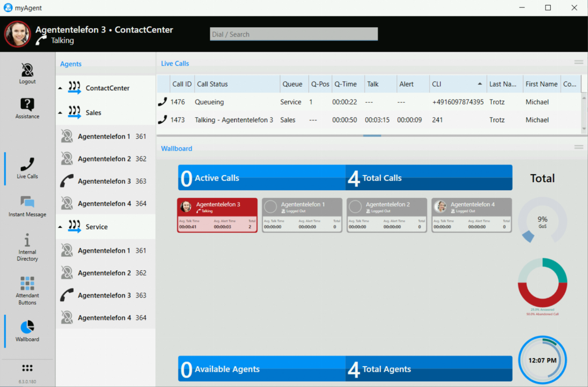This screenshot has height=387, width=588.
Task: Click the answered/abandoned donut chart
Action: (x=542, y=283)
